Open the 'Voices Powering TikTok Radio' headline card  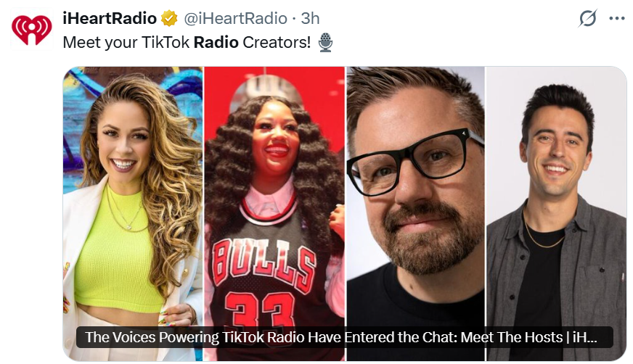344,337
